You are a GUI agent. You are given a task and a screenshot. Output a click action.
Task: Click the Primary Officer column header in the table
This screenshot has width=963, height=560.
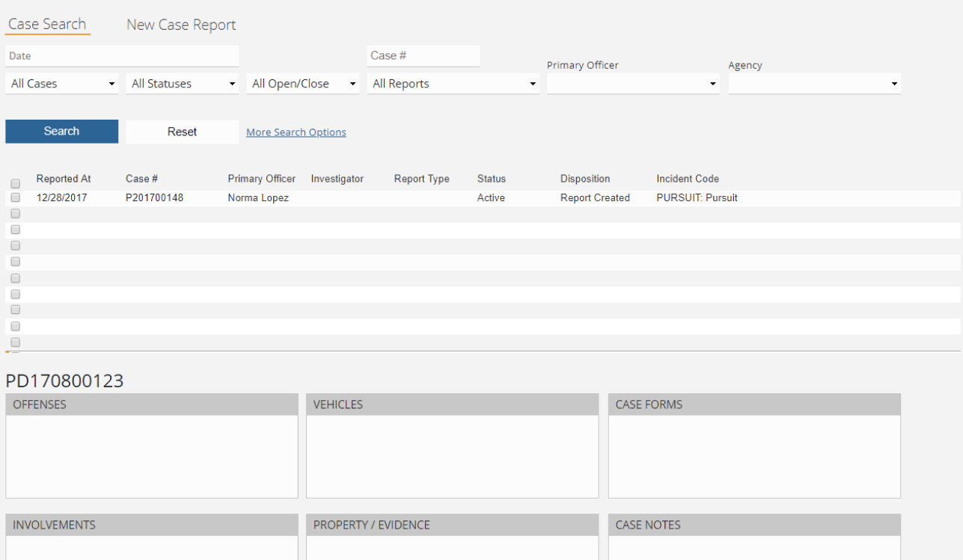262,179
